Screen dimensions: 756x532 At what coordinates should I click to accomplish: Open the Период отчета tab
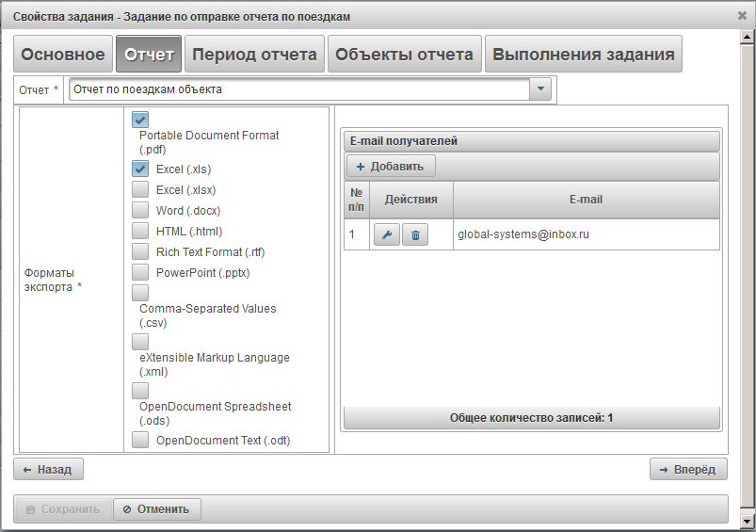coord(254,55)
